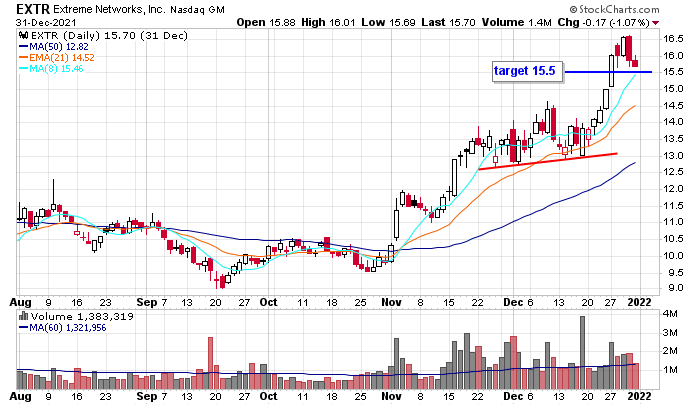Viewport: 700px width, 405px height.
Task: Click the Last 15.70 value
Action: click(x=449, y=22)
